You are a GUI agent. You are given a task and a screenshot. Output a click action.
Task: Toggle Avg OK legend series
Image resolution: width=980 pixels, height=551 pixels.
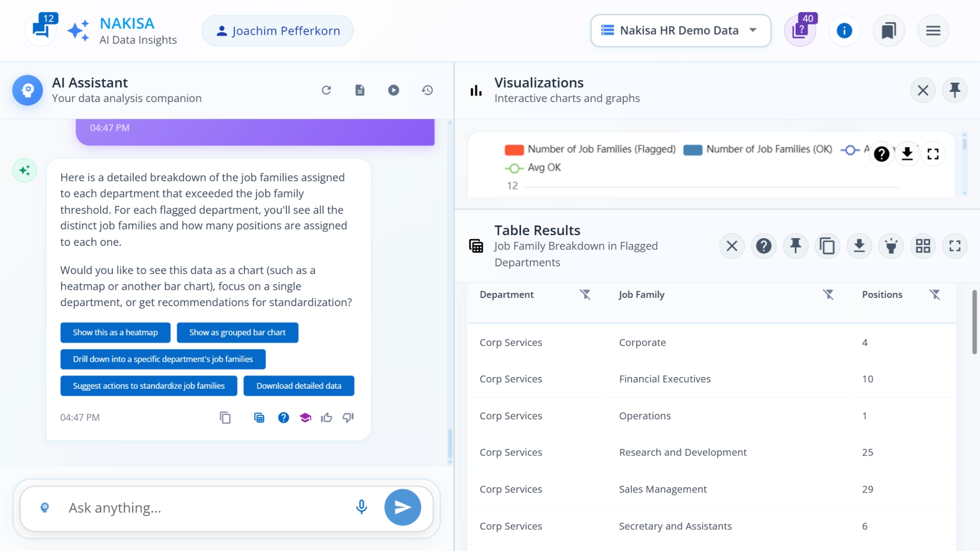click(533, 168)
